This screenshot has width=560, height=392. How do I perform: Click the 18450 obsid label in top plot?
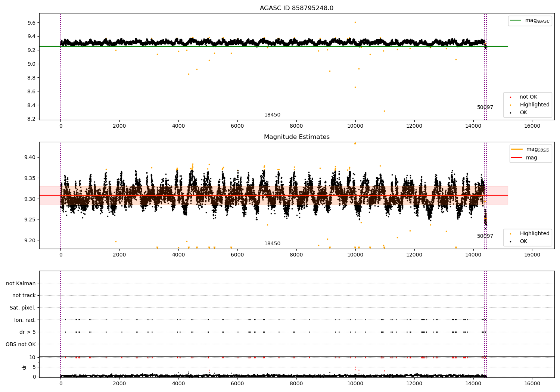point(272,115)
